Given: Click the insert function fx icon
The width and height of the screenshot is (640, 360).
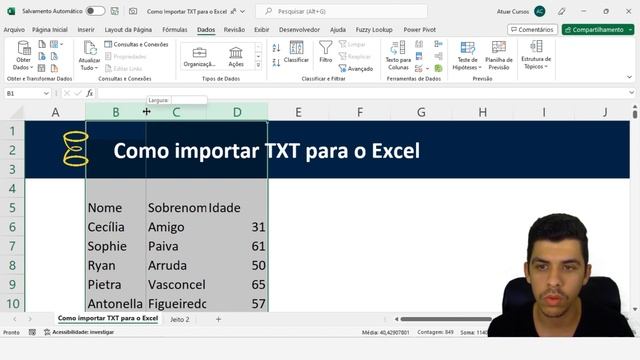Looking at the screenshot, I should (x=89, y=93).
